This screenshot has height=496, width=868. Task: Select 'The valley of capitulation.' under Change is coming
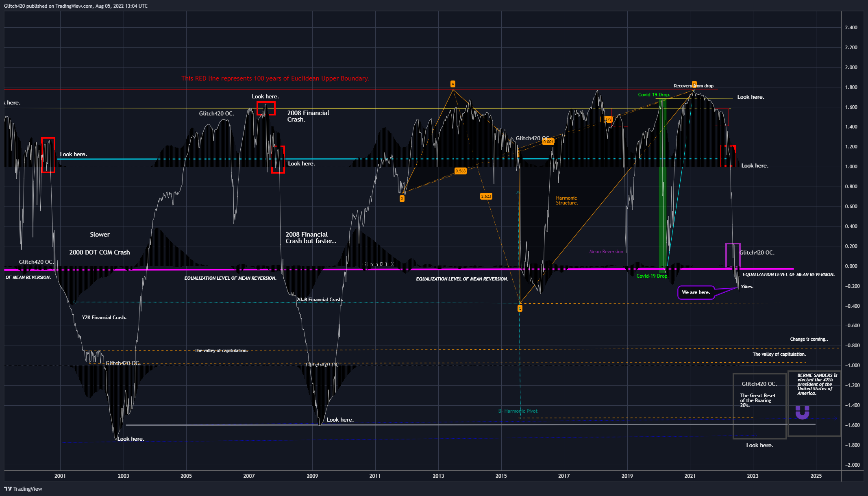pyautogui.click(x=779, y=354)
